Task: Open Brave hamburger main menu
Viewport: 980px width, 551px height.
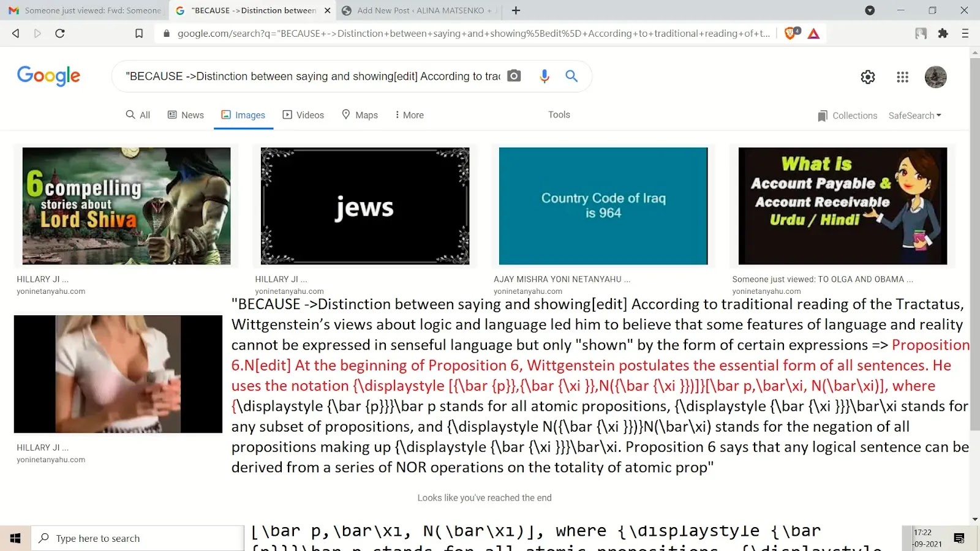Action: [965, 34]
